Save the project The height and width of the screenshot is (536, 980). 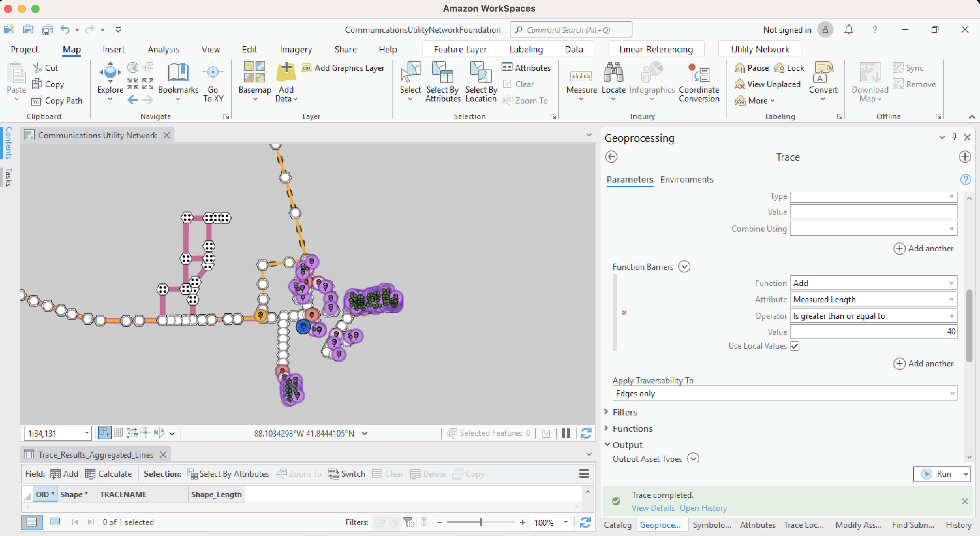pos(47,30)
